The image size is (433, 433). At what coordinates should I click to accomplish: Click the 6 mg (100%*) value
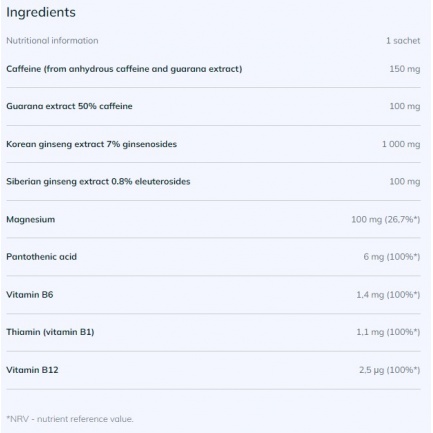pyautogui.click(x=392, y=257)
